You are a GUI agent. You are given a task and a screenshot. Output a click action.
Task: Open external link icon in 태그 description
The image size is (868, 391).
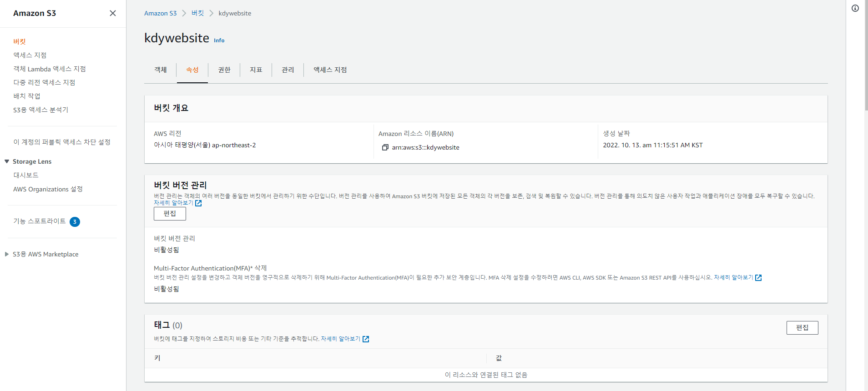(366, 339)
